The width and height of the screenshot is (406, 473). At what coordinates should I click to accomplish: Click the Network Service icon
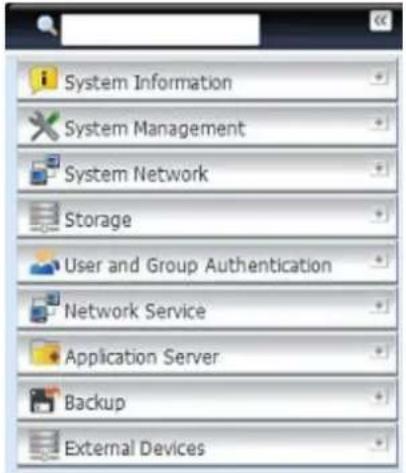(x=44, y=307)
